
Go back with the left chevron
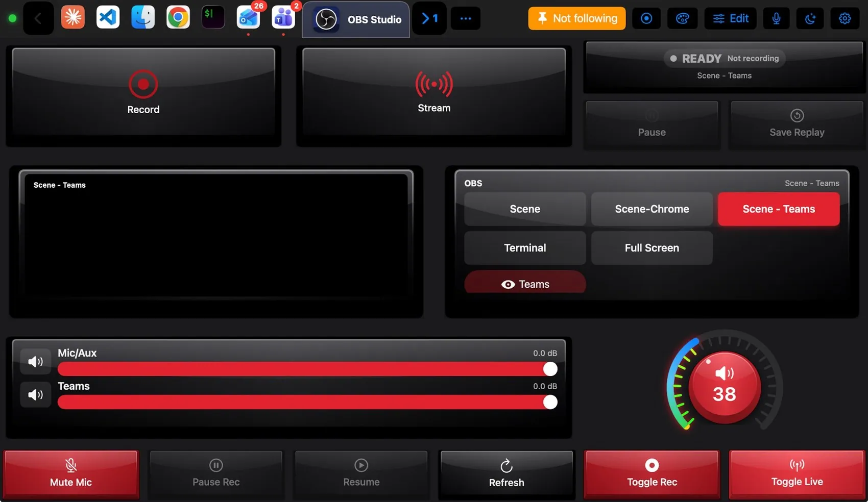click(x=38, y=18)
